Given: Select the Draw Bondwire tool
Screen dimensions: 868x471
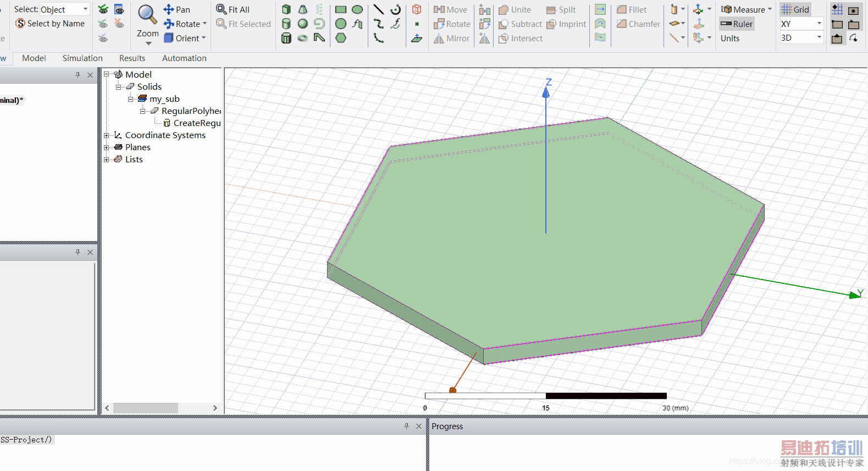Looking at the screenshot, I should coord(319,38).
